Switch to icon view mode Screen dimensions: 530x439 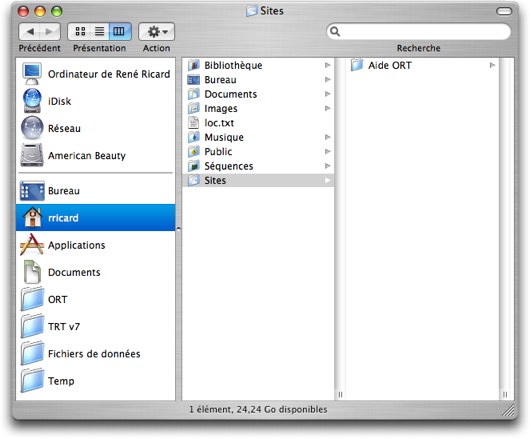(80, 31)
